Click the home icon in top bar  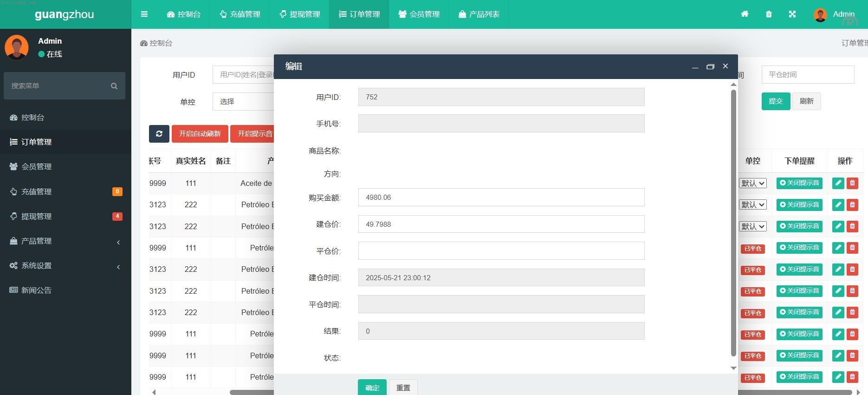[x=745, y=14]
